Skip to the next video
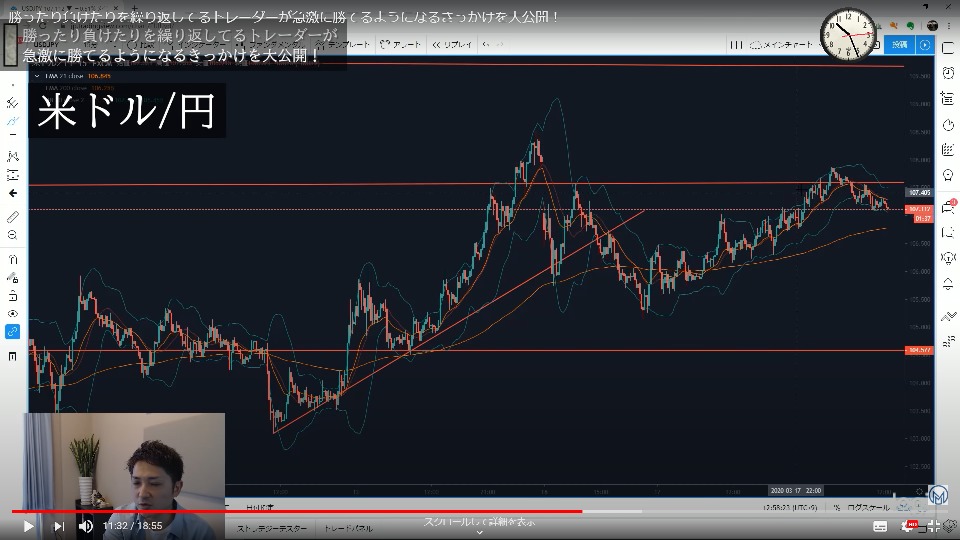The height and width of the screenshot is (540, 960). point(59,526)
